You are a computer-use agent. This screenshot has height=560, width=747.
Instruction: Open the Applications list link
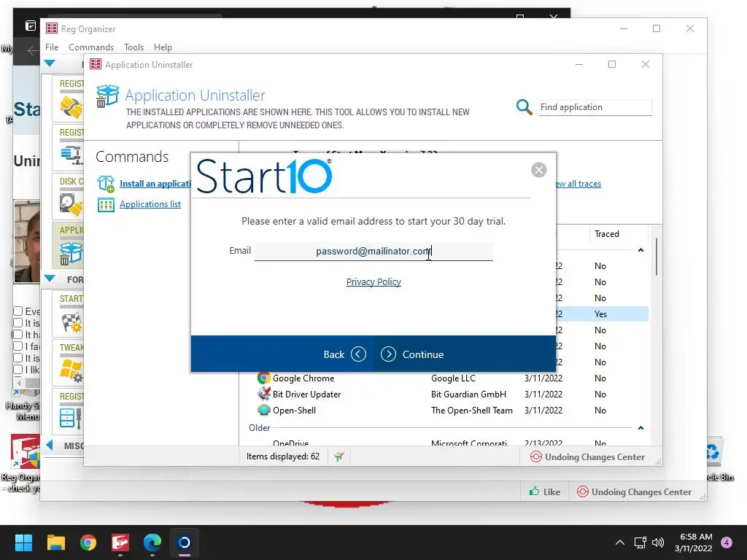pyautogui.click(x=150, y=204)
